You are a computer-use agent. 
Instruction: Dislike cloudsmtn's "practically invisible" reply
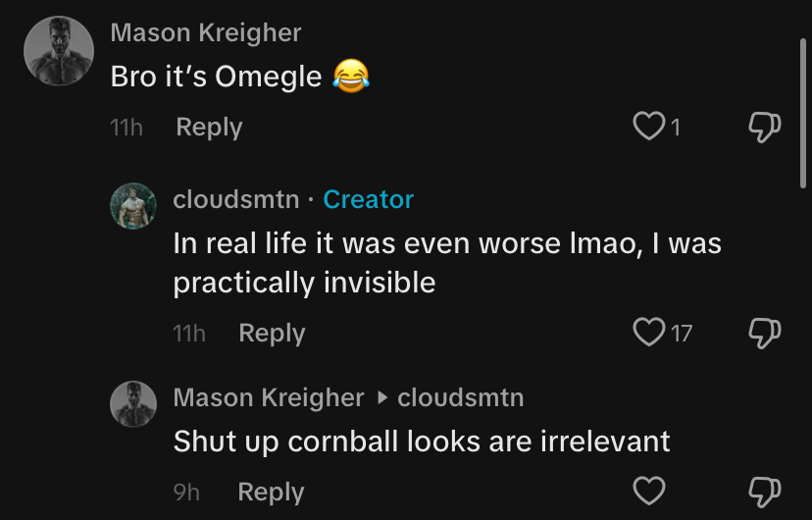pyautogui.click(x=764, y=333)
